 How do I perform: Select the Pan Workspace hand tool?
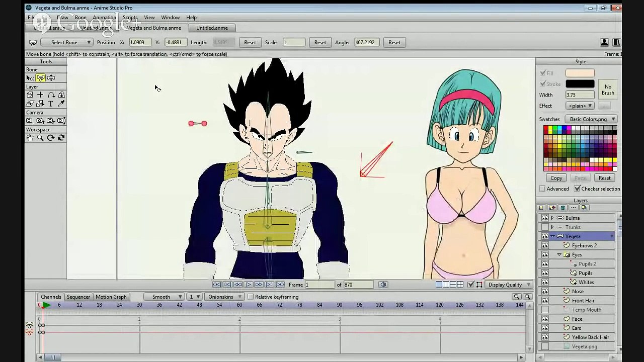[x=30, y=138]
